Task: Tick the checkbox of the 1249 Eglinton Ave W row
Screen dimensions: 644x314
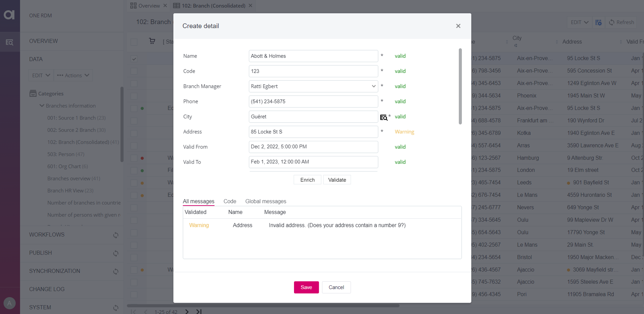Action: coord(134,84)
